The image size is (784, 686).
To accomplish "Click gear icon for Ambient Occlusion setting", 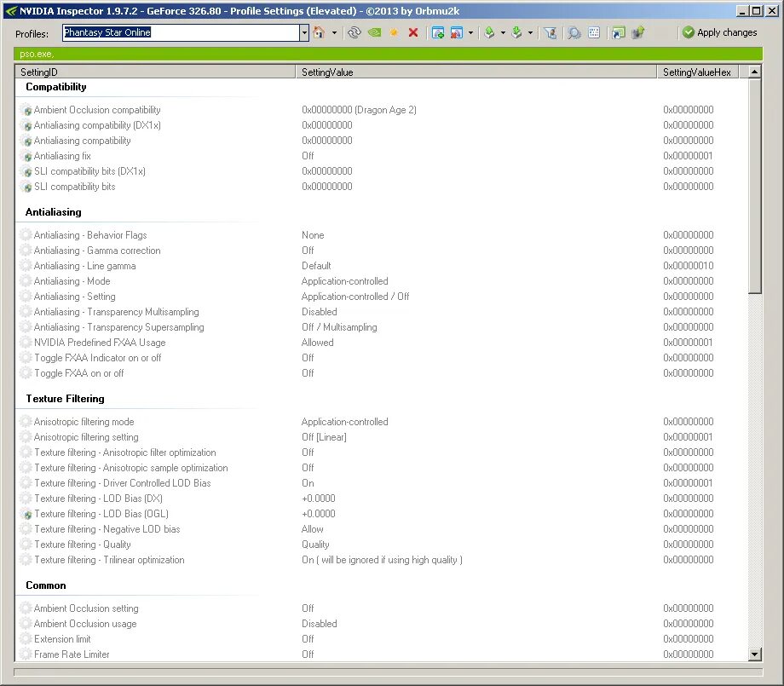I will tap(26, 608).
